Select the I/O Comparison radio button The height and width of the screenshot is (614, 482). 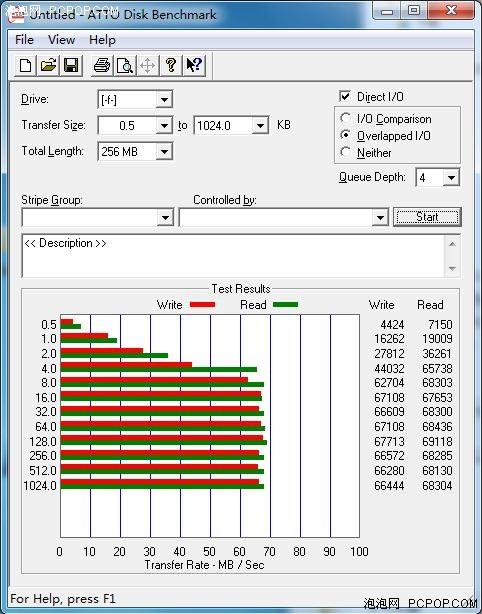(x=345, y=118)
